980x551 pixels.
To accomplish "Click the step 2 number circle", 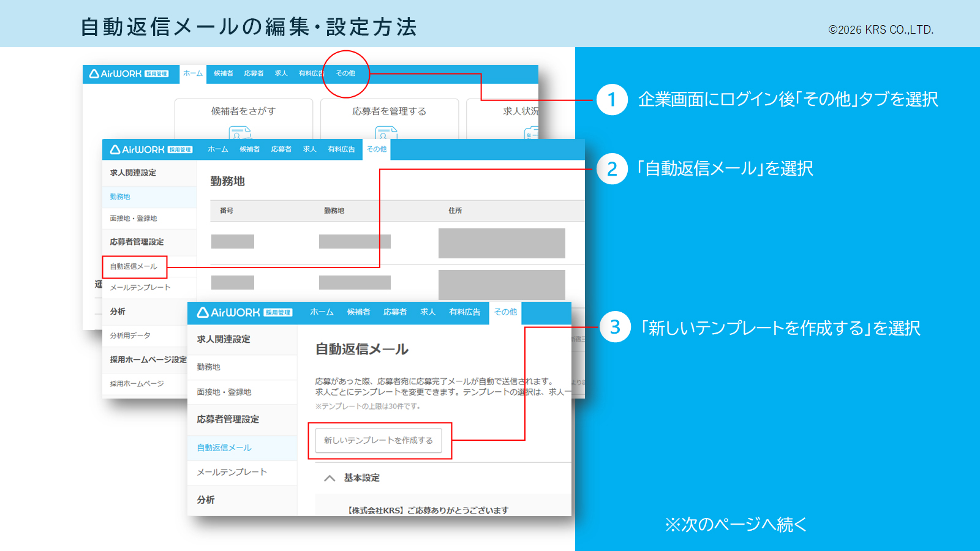I will pyautogui.click(x=611, y=169).
